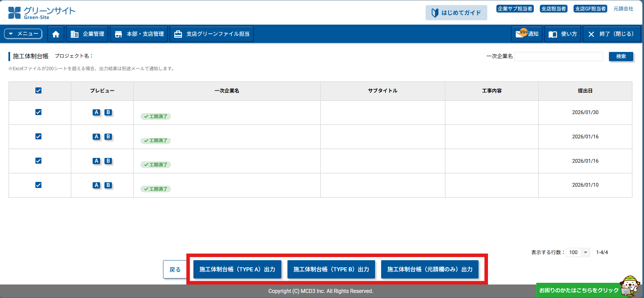The image size is (644, 298).
Task: Open the 本部・支店管理 menu
Action: pyautogui.click(x=139, y=34)
